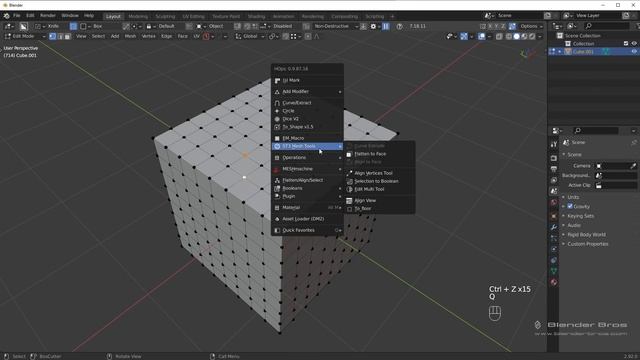Viewport: 640px width, 360px height.
Task: Open the File menu
Action: [x=17, y=16]
